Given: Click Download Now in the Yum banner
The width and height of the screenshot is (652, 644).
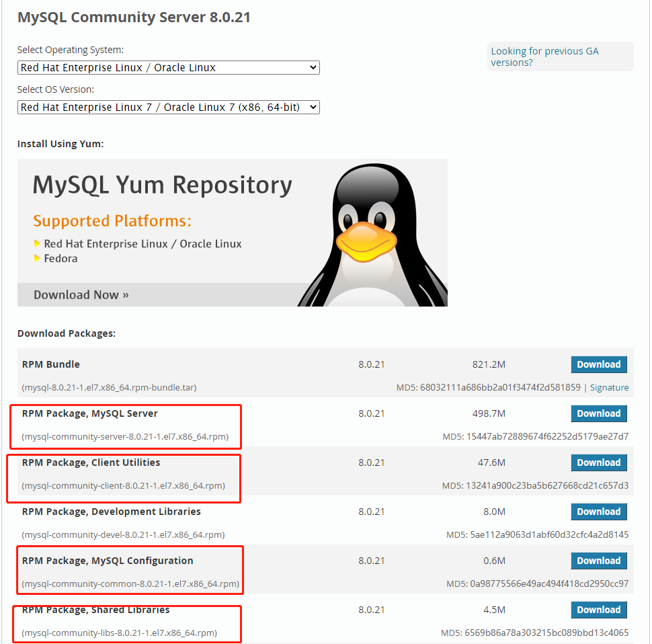Looking at the screenshot, I should pos(81,294).
